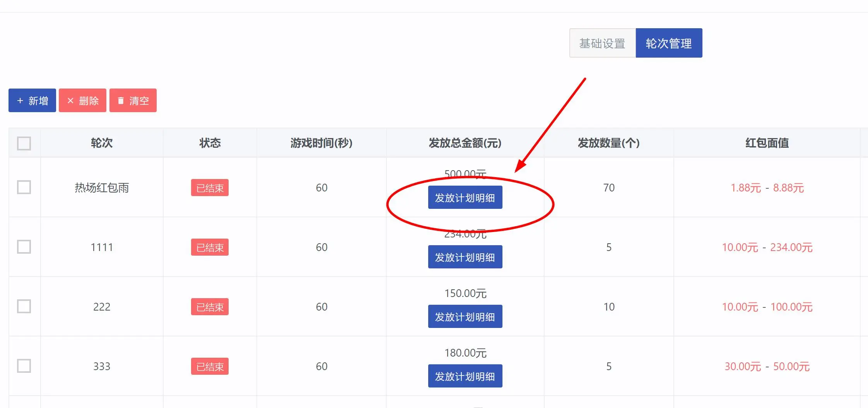Click the 已结束 status badge for 热场红包雨
This screenshot has height=408, width=868.
click(x=210, y=188)
